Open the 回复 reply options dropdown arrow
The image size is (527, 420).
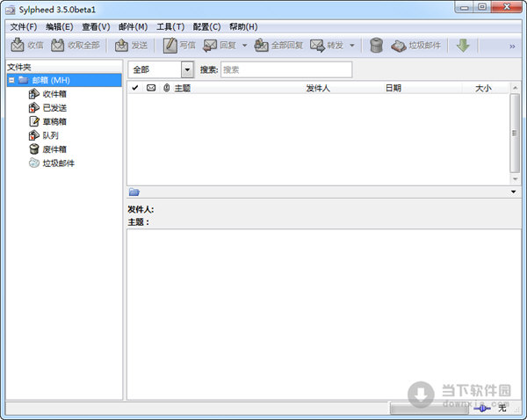coord(245,45)
